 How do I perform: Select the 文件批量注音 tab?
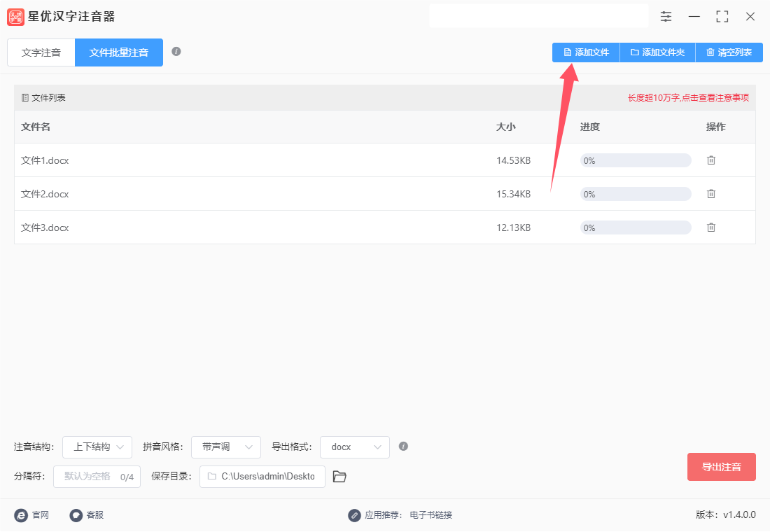click(x=119, y=52)
